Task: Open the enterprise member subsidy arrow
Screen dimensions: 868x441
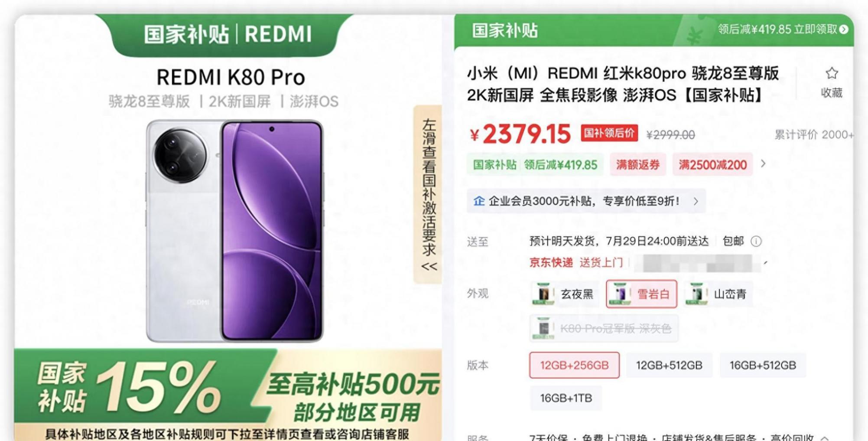Action: point(696,201)
